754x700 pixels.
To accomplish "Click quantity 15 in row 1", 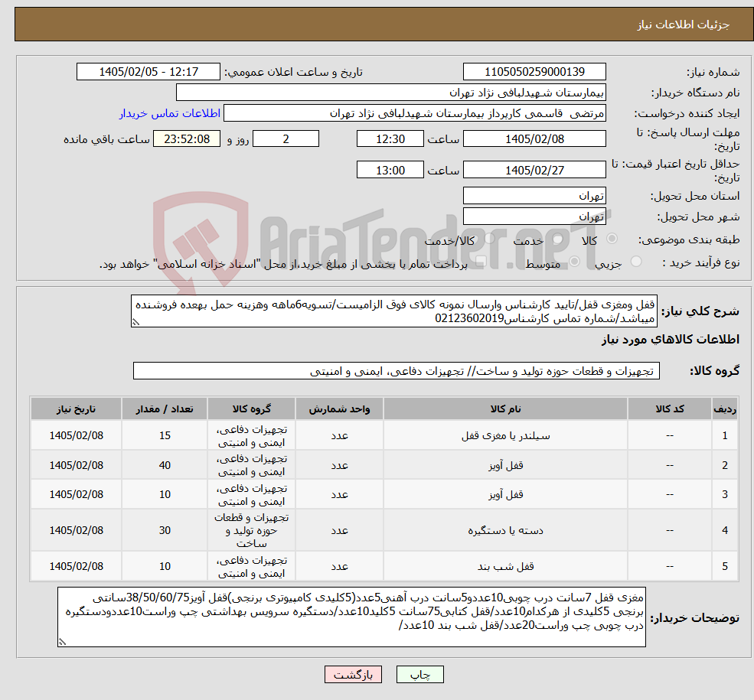I will [x=165, y=435].
